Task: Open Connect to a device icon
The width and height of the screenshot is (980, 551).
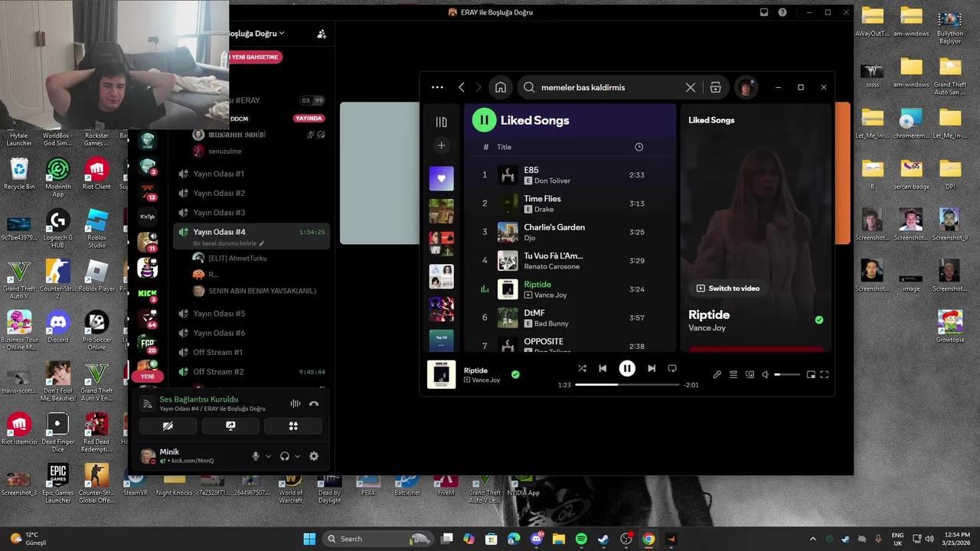Action: 750,374
